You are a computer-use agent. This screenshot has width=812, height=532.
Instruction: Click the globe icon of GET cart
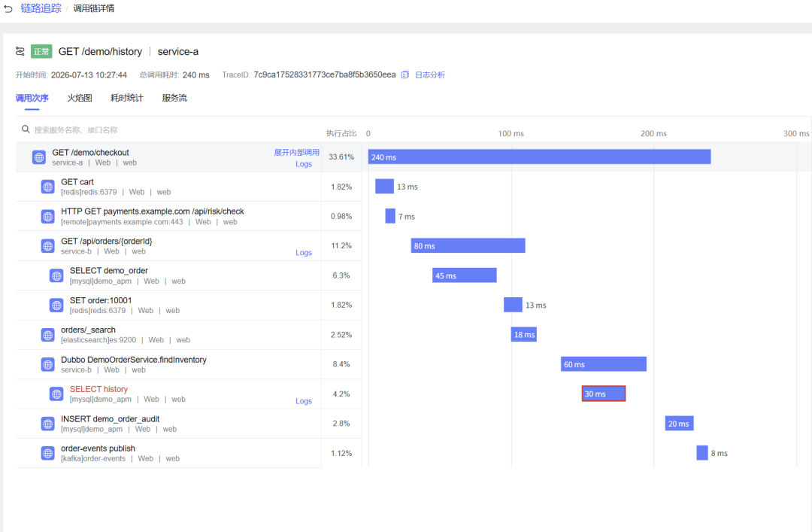pyautogui.click(x=47, y=187)
